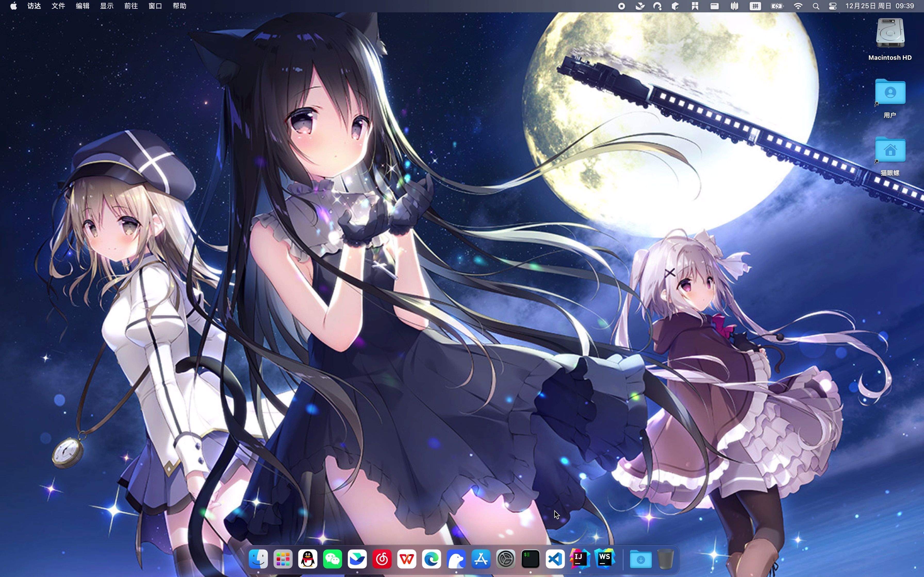Launch WeChat from the Dock
924x577 pixels.
pos(333,559)
